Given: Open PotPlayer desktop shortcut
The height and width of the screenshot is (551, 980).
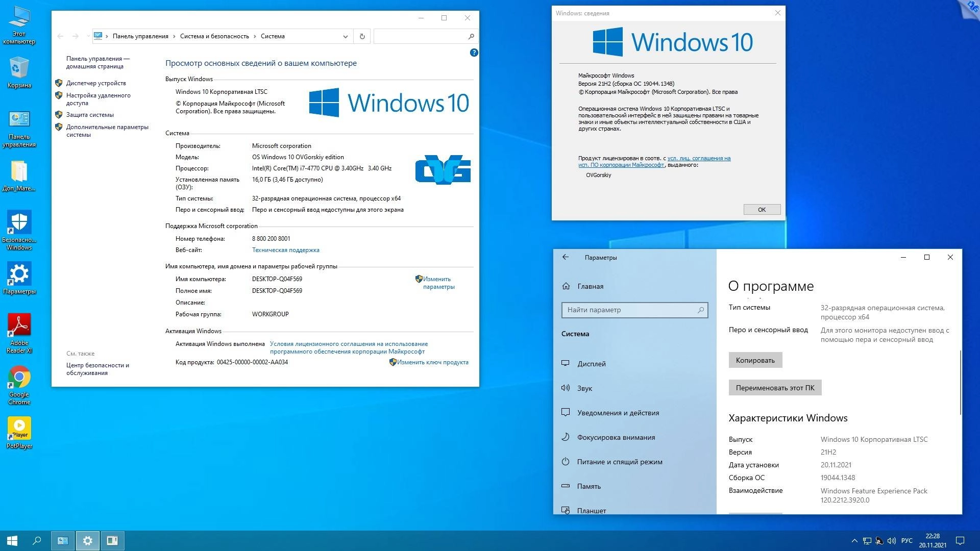Looking at the screenshot, I should (19, 431).
